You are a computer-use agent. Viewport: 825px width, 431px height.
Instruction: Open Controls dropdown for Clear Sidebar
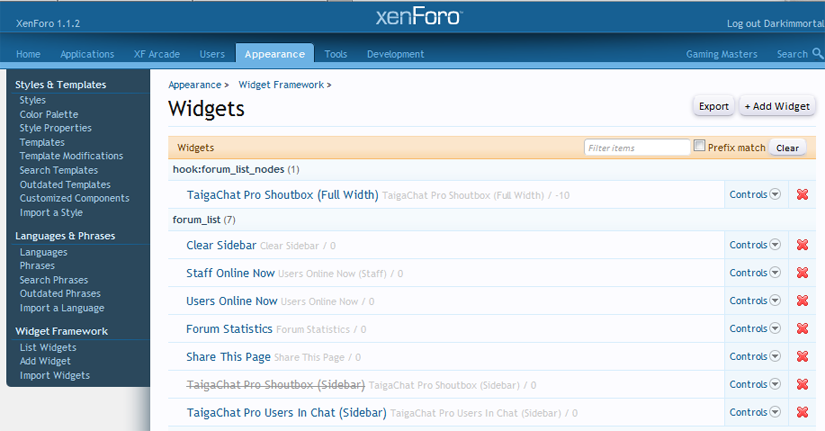pyautogui.click(x=755, y=245)
